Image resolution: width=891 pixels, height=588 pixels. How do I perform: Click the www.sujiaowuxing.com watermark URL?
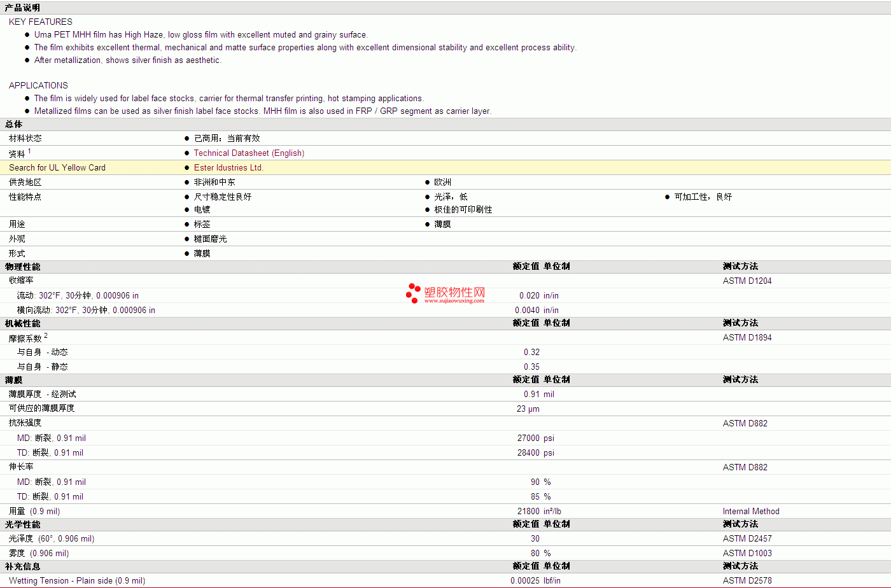point(454,301)
